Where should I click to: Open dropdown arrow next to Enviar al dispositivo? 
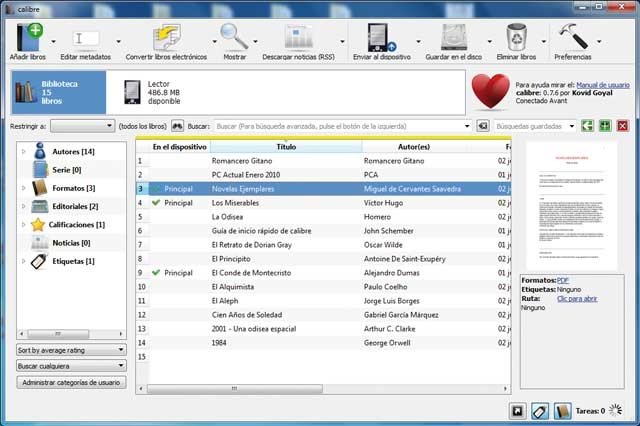click(418, 42)
